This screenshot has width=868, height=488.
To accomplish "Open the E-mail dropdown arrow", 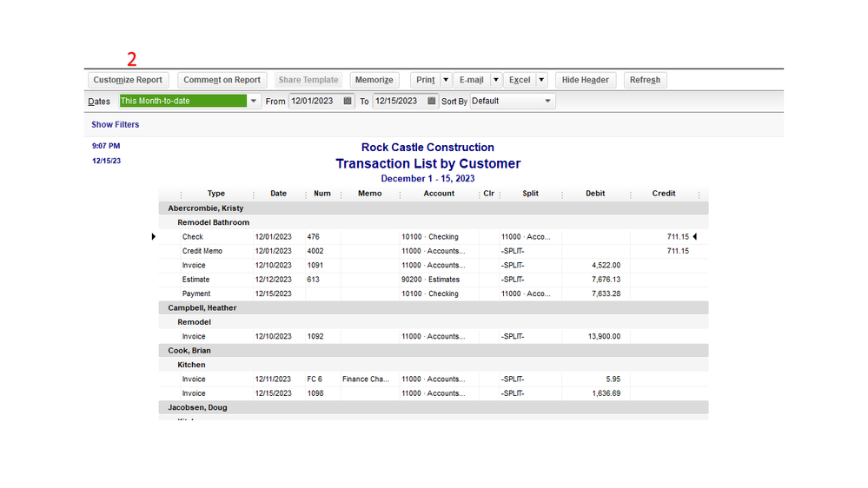I will (x=496, y=80).
